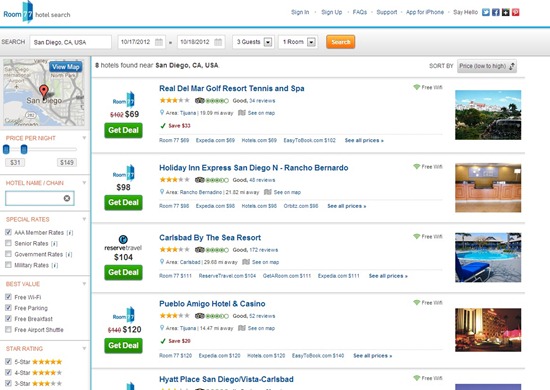Click See all prices for Pueblo Amigo
The height and width of the screenshot is (390, 550).
click(x=373, y=356)
